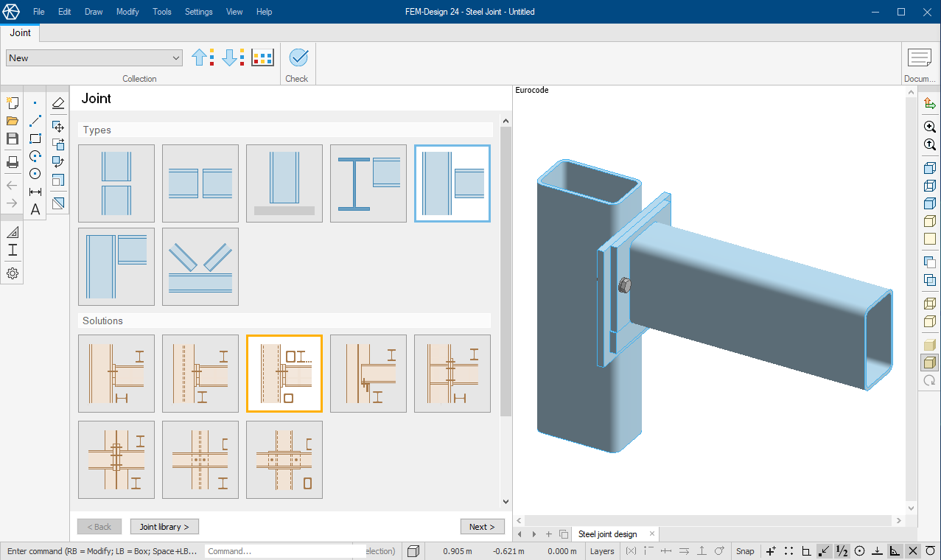Open the Modify menu
Image resolution: width=941 pixels, height=560 pixels.
127,12
